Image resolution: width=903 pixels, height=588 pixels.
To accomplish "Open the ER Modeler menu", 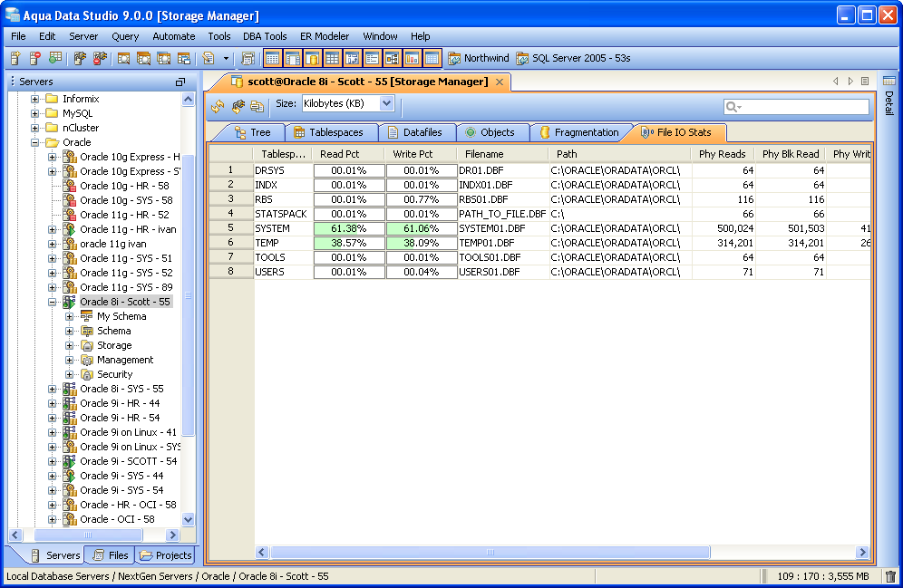I will click(325, 36).
